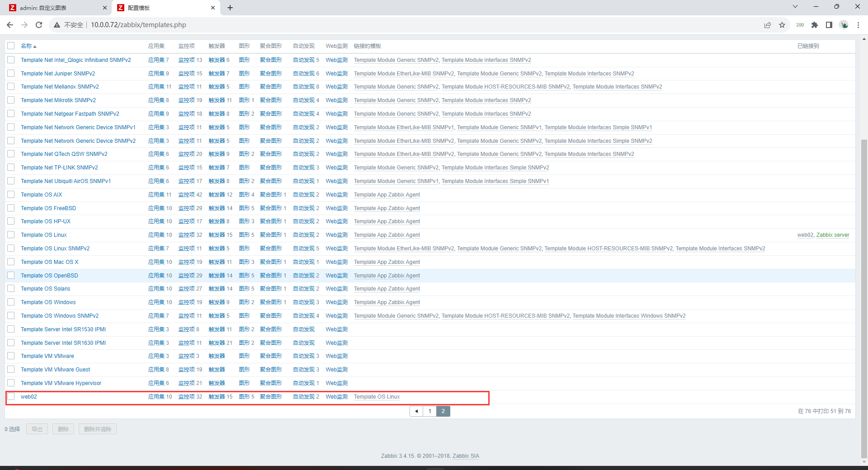Open the extensions puzzle icon

pos(815,25)
